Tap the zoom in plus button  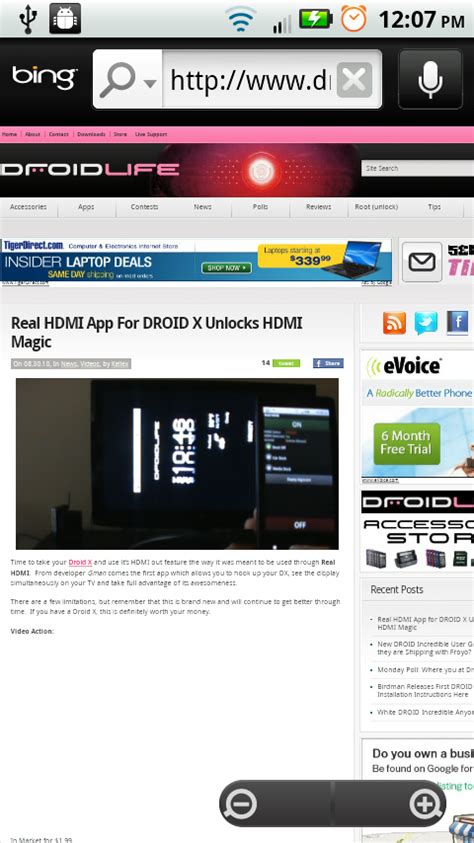426,804
